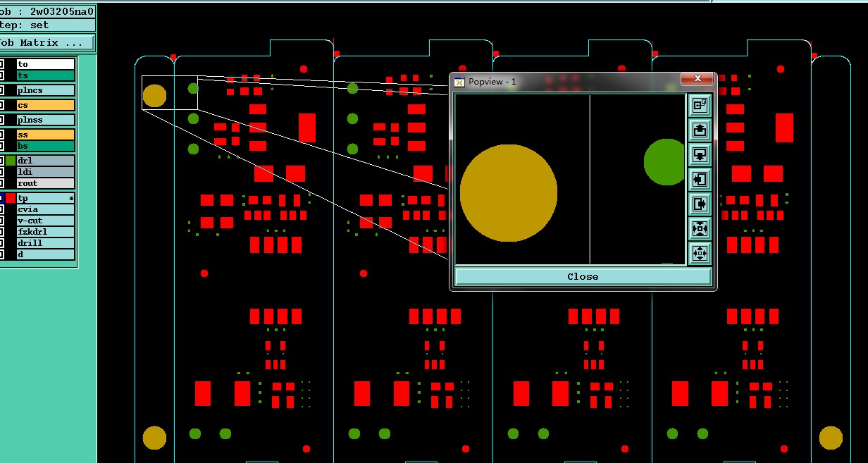This screenshot has width=868, height=463.
Task: Dismiss the Popview via its red X
Action: point(697,78)
